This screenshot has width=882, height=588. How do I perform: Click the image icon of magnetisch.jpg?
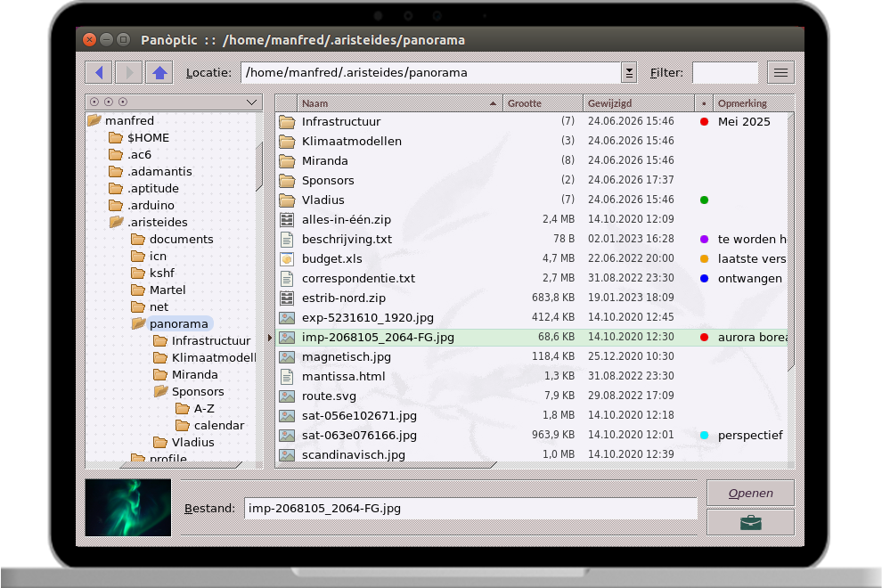click(x=287, y=356)
